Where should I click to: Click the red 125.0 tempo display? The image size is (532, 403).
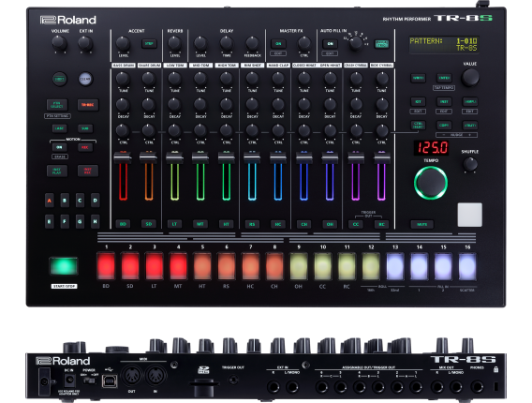(431, 148)
